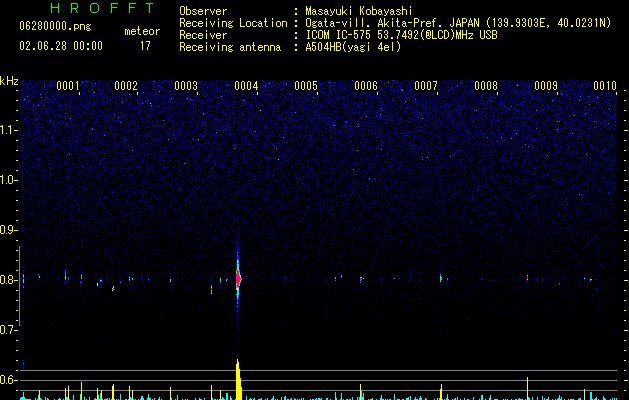Image resolution: width=629 pixels, height=400 pixels.
Task: Click the observer name Masayuki Kobayashi
Action: click(359, 11)
